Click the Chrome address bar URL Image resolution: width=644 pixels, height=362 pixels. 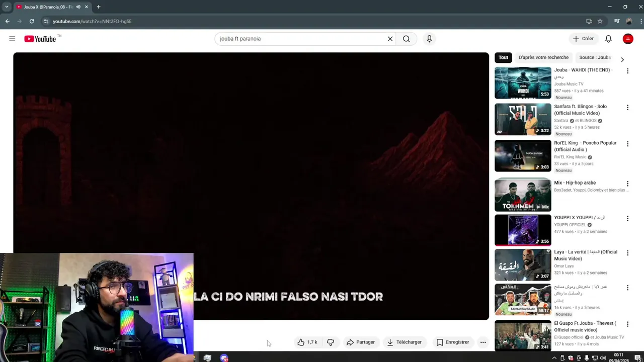[x=92, y=21]
